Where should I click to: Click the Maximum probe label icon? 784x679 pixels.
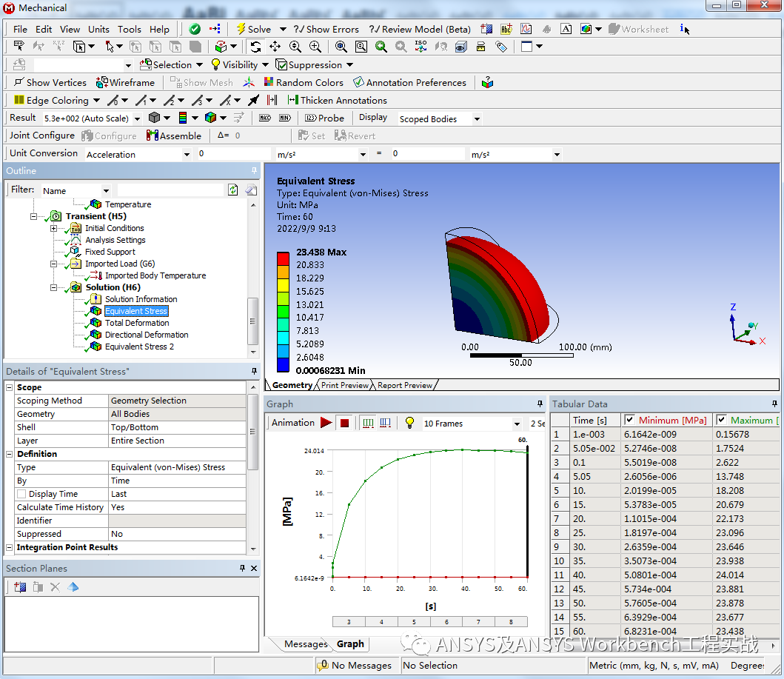[265, 118]
